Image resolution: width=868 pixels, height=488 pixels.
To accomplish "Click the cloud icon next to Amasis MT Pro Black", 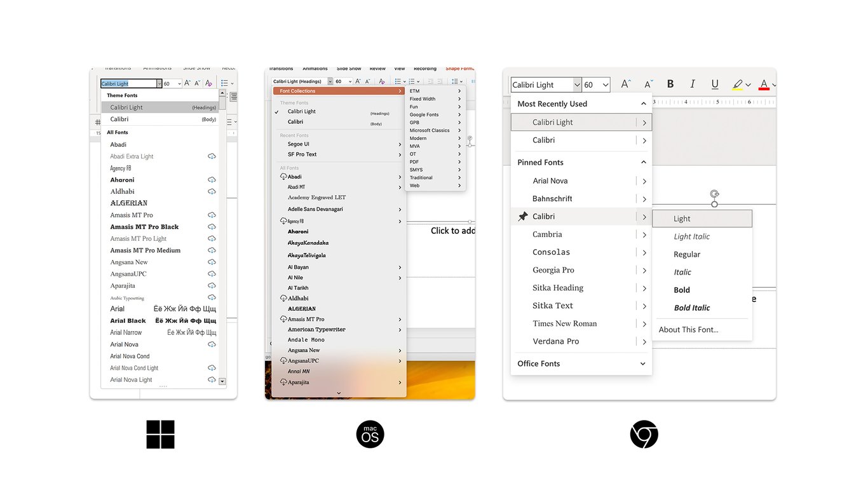I will pos(212,227).
